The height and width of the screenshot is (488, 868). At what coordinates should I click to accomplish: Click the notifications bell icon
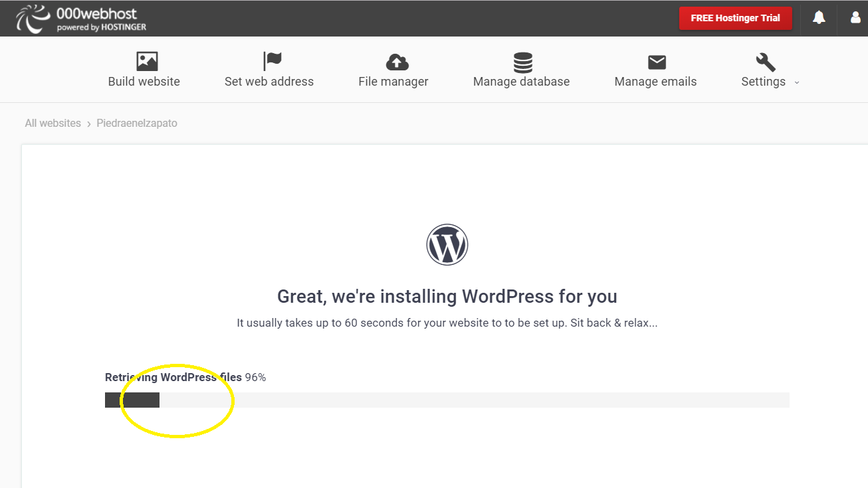818,18
